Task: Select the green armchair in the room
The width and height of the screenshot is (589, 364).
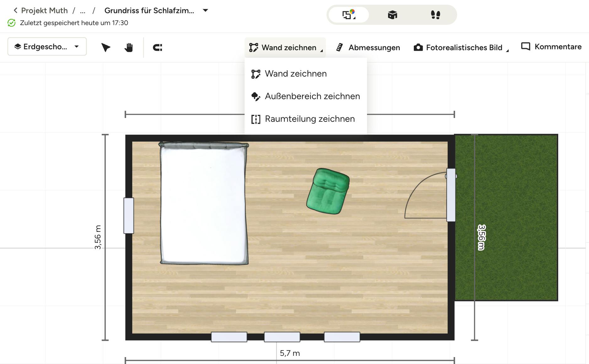Action: (x=328, y=191)
